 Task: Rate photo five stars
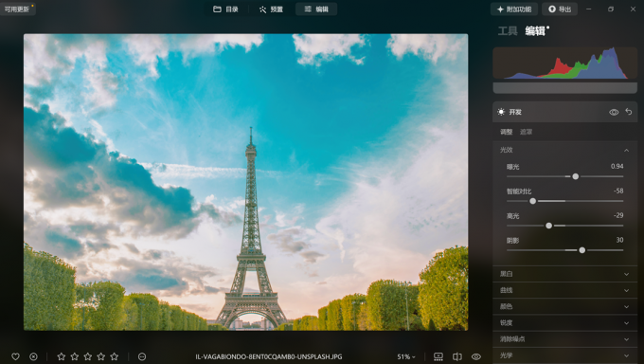(x=115, y=356)
